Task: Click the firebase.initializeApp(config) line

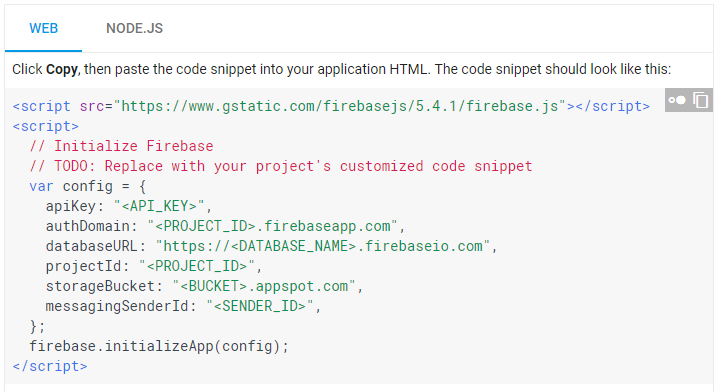Action: [x=159, y=346]
